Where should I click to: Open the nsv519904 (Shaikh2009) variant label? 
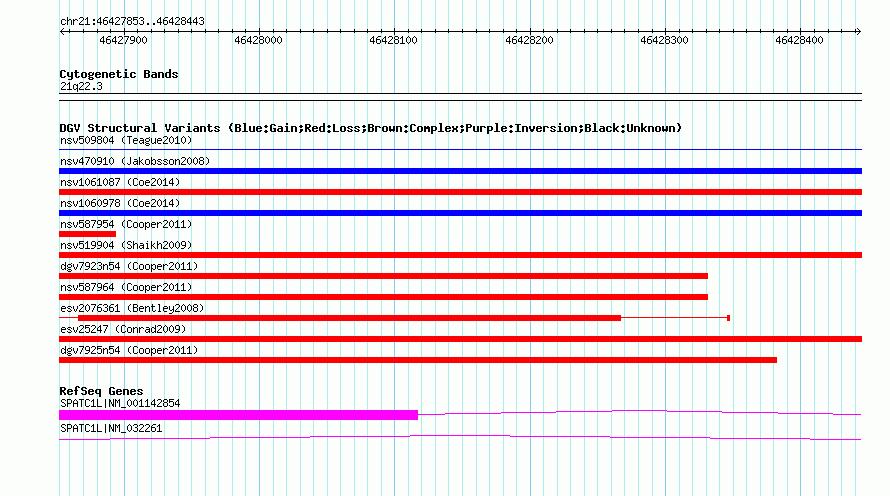[126, 245]
